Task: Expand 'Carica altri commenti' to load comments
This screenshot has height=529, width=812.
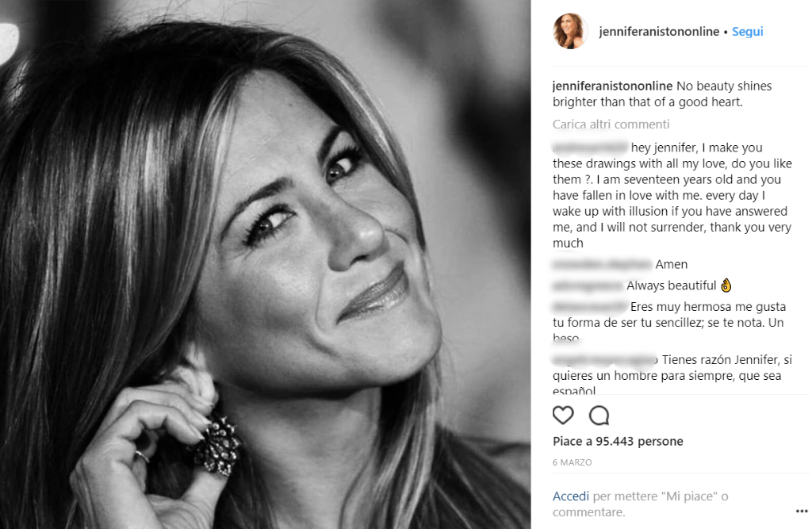Action: (x=611, y=125)
